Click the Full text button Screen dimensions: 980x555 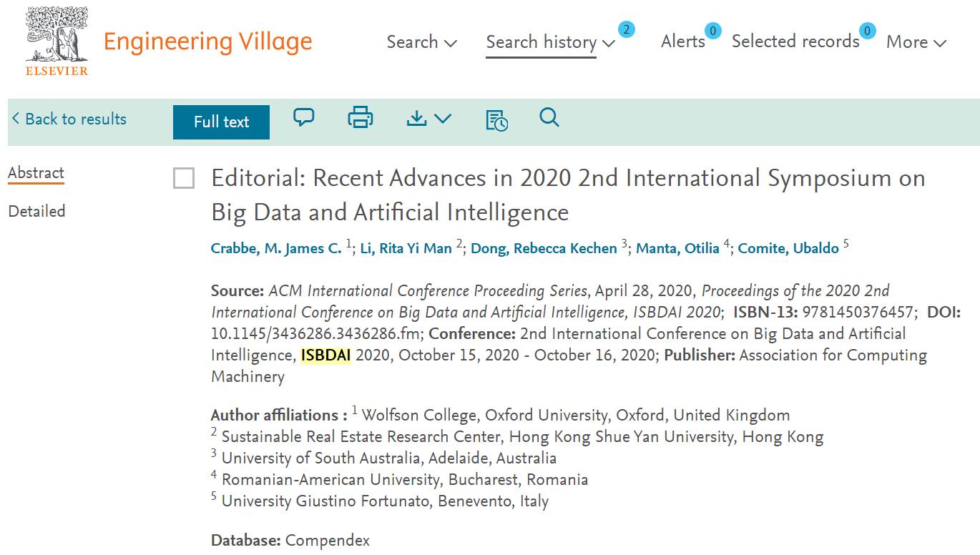(221, 122)
